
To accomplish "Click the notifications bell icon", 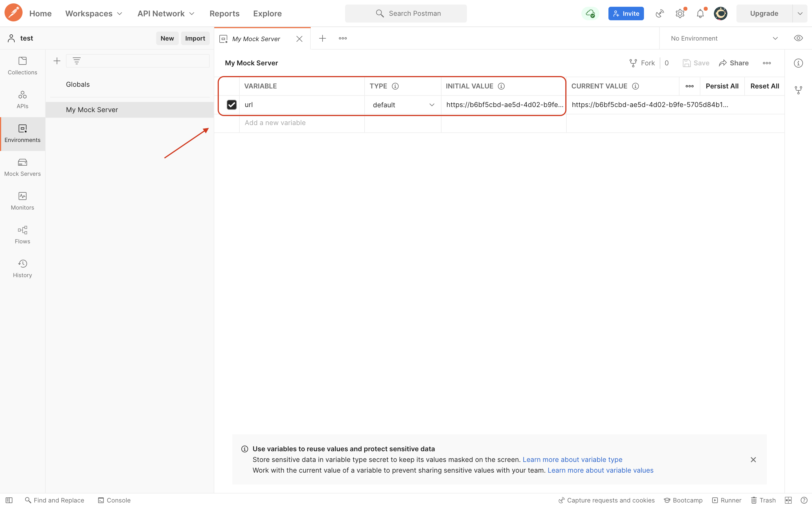I will click(x=700, y=14).
